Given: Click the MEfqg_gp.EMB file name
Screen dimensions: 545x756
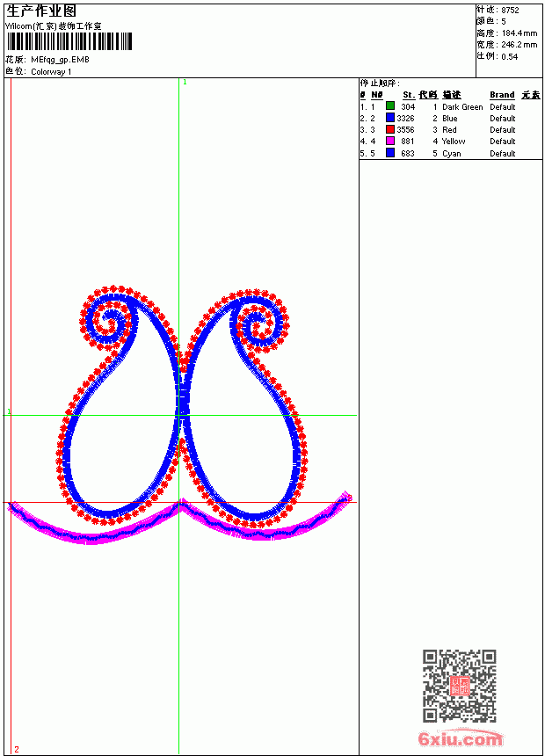Looking at the screenshot, I should point(60,60).
